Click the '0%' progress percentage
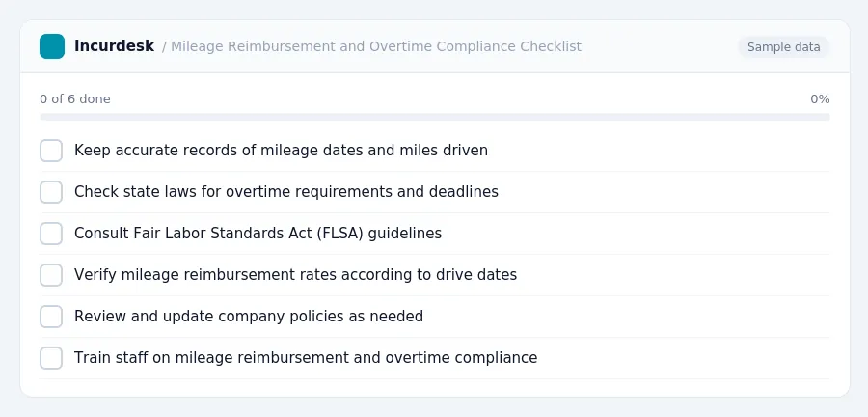The width and height of the screenshot is (868, 417). pyautogui.click(x=820, y=99)
